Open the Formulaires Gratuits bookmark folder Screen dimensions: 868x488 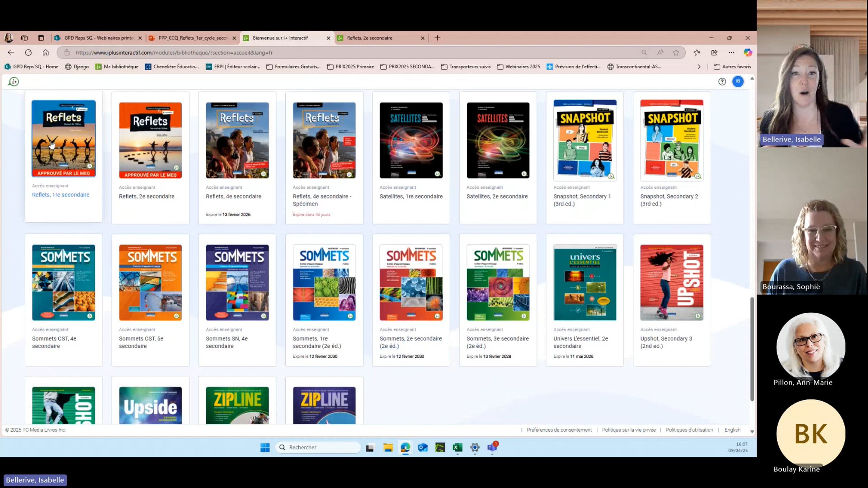coord(293,67)
